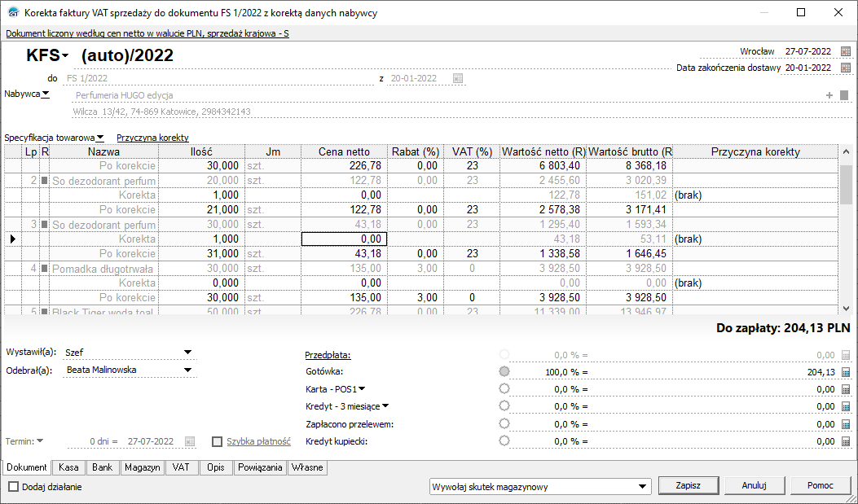Image resolution: width=858 pixels, height=504 pixels.
Task: Click the Zapisz button
Action: click(x=688, y=485)
